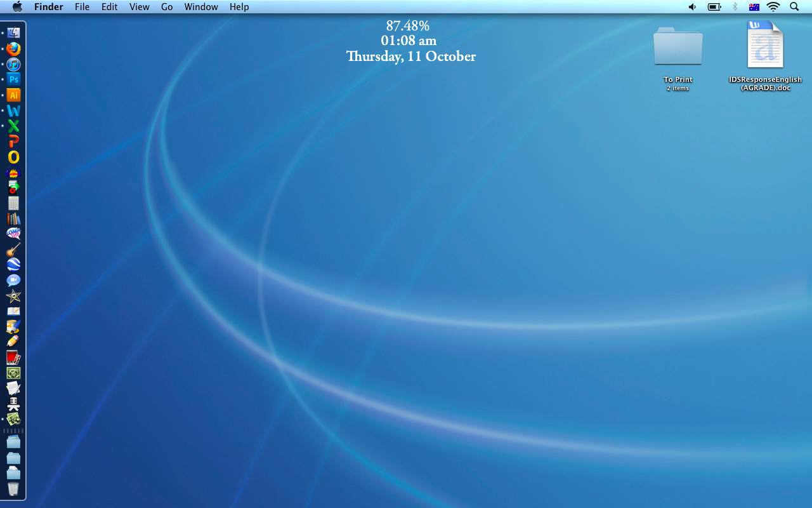Launch Adobe Illustrator from the Dock

click(13, 95)
